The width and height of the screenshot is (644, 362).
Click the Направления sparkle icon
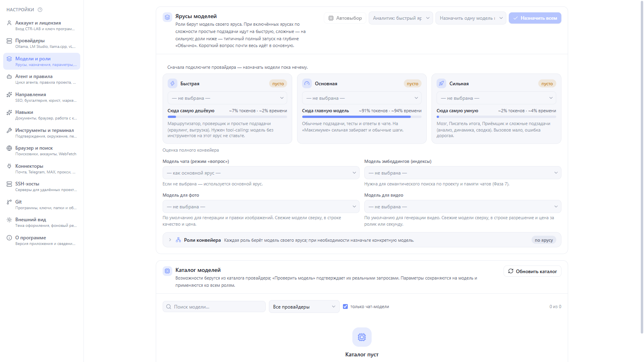pos(9,95)
